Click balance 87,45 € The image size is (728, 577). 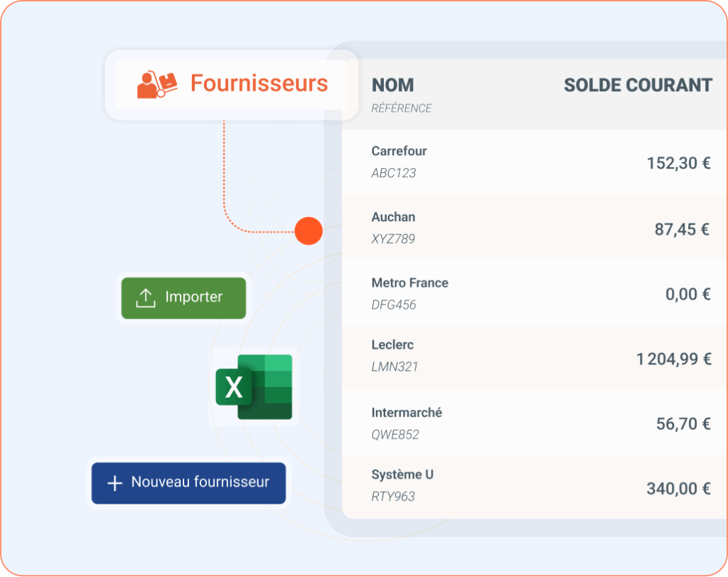[x=682, y=229]
